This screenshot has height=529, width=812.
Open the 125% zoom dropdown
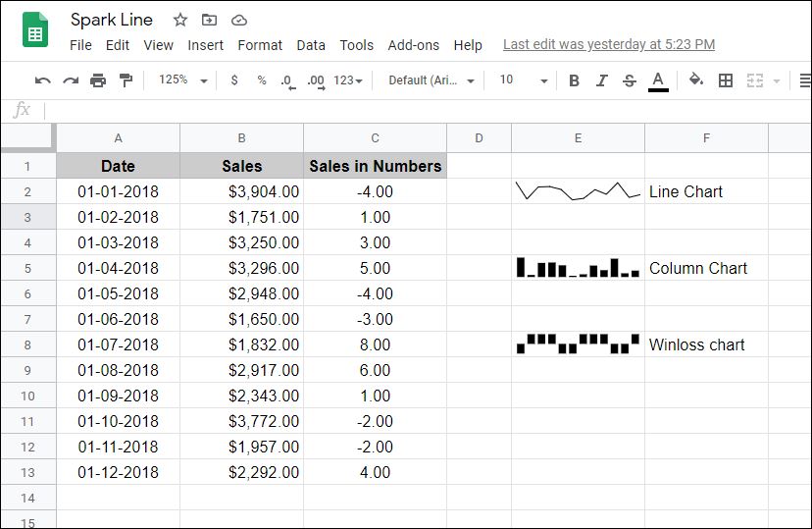[x=182, y=80]
